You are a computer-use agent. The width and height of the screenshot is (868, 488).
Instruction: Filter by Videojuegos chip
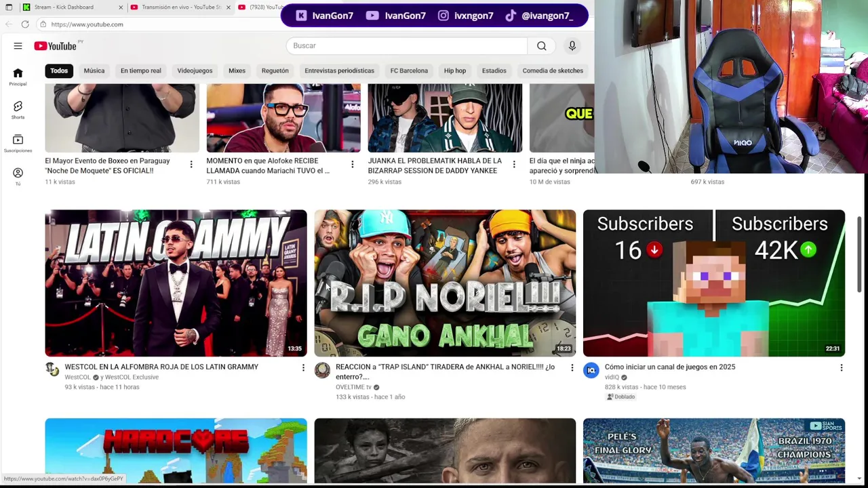point(195,70)
